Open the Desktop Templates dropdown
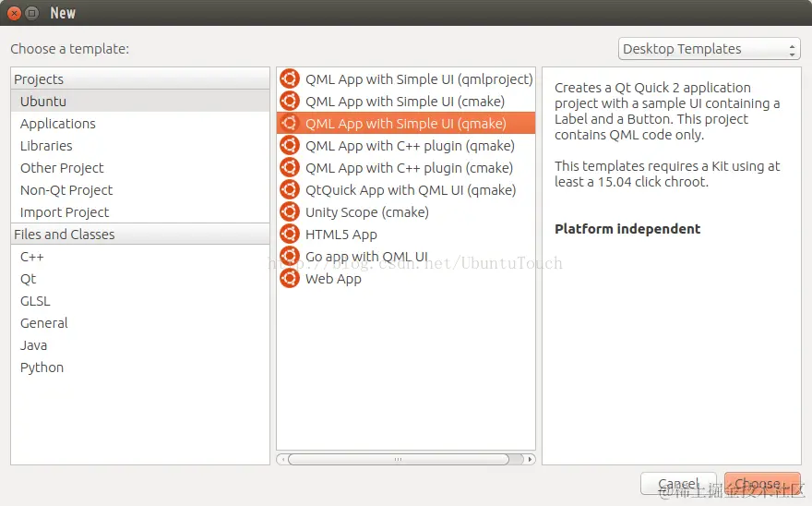812x506 pixels. tap(709, 49)
